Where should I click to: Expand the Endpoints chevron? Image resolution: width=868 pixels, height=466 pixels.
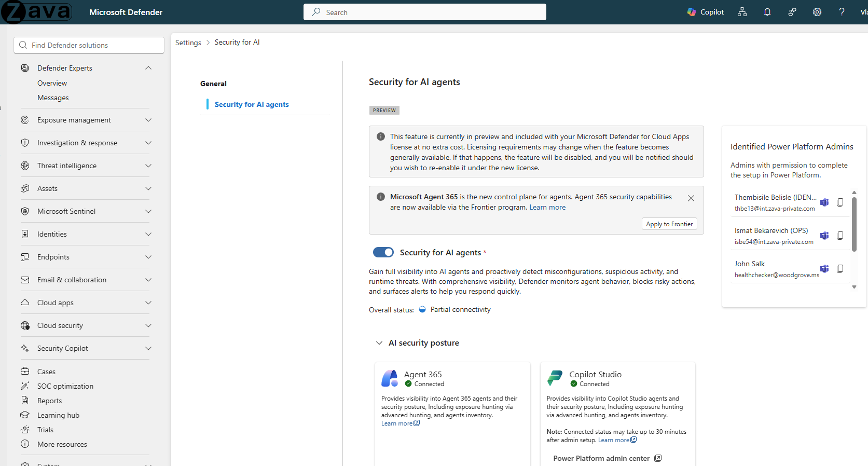(148, 257)
